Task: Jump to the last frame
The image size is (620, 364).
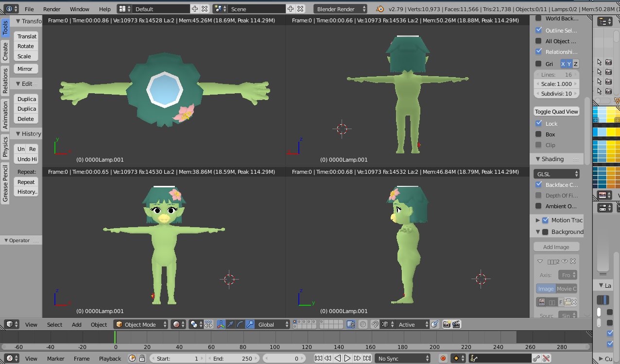Action: [367, 359]
